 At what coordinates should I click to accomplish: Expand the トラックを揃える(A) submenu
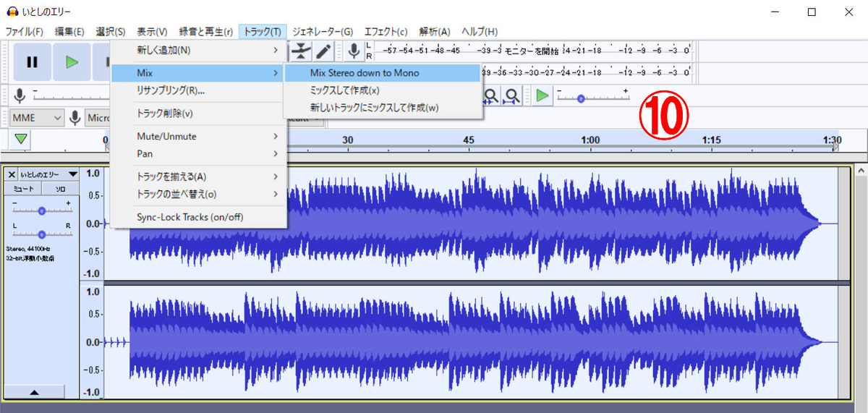[x=199, y=176]
